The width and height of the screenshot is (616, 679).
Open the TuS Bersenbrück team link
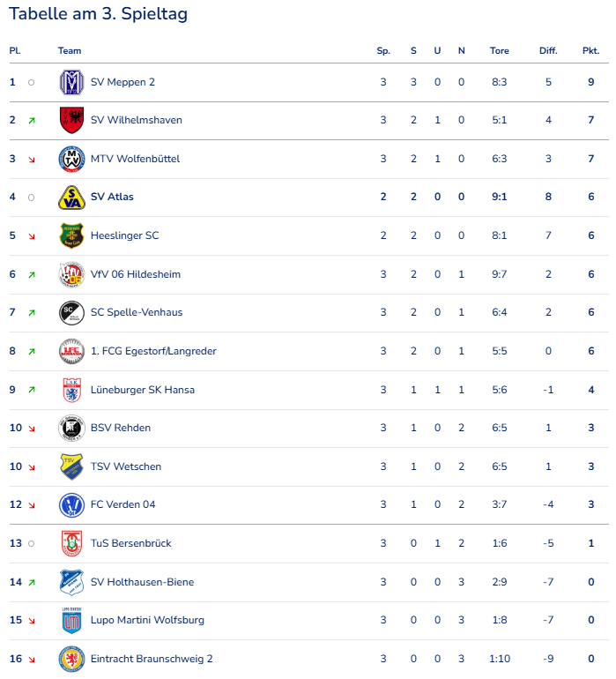click(130, 543)
